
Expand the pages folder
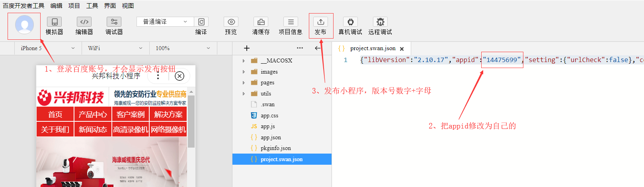point(244,83)
